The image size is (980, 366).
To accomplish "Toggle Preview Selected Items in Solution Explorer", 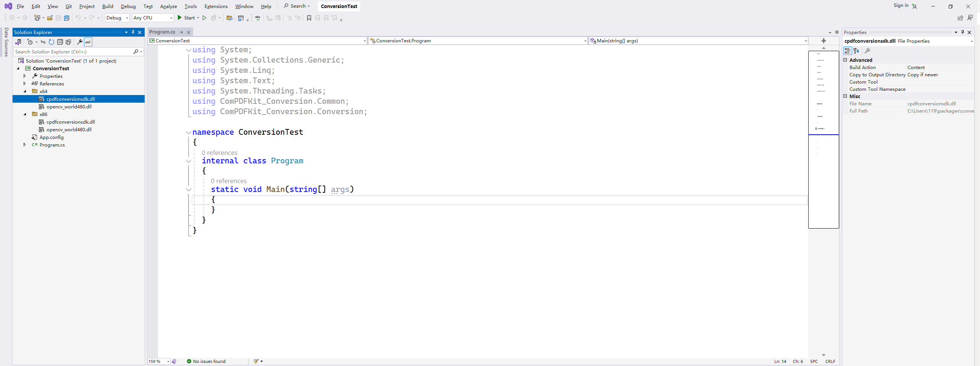I will 88,42.
